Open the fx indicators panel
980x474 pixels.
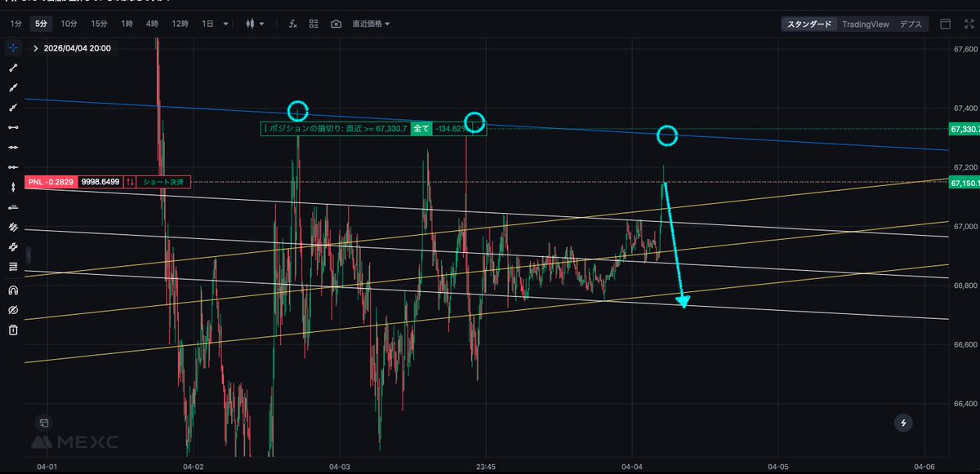[293, 24]
